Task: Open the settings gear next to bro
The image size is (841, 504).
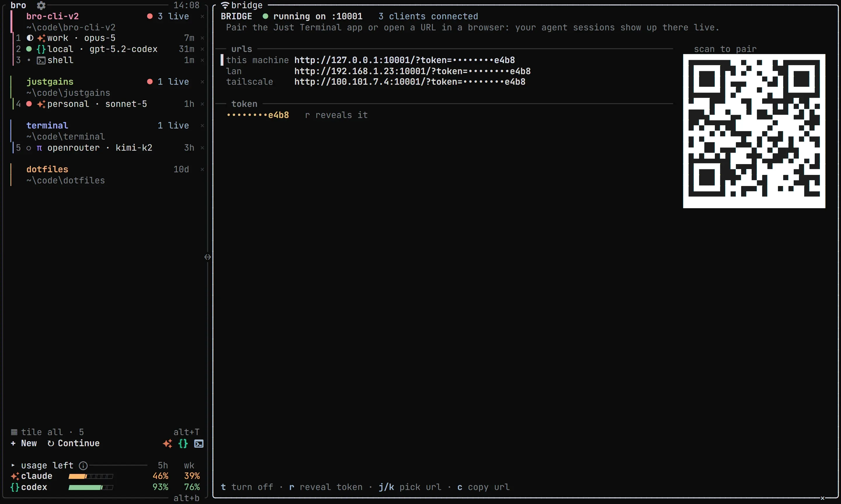Action: point(41,6)
